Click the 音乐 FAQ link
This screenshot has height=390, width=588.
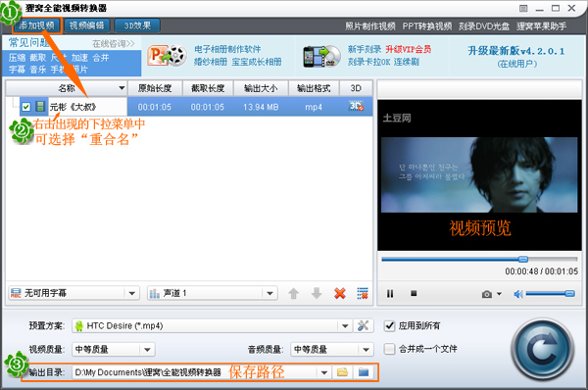[x=38, y=70]
